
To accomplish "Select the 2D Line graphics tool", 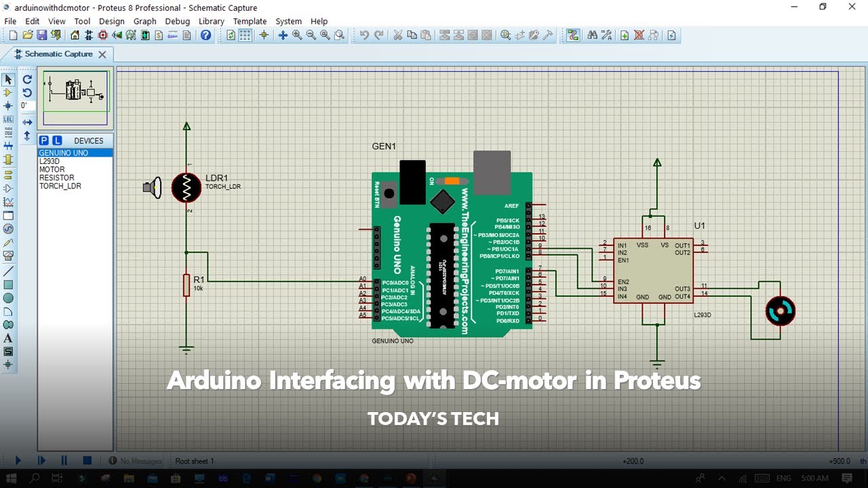I will pyautogui.click(x=8, y=270).
